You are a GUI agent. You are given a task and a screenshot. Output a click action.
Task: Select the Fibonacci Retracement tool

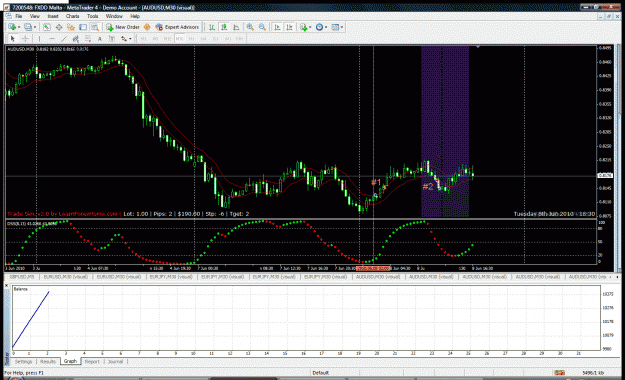(x=88, y=39)
